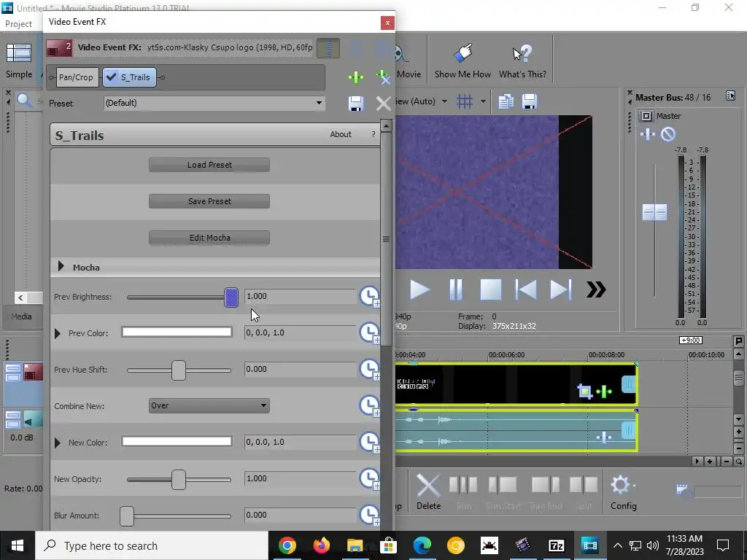Animate Combine New with clock icon
Viewport: 747px width, 560px height.
click(x=369, y=405)
